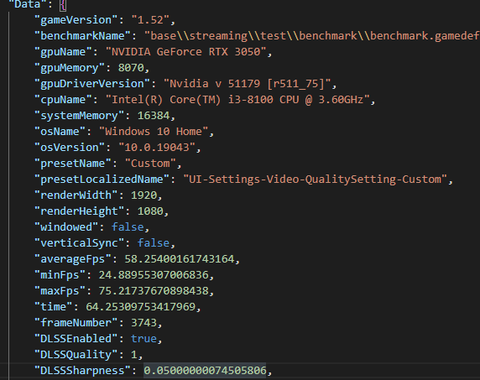Click the "maxFps" key
The width and height of the screenshot is (480, 380).
click(60, 292)
